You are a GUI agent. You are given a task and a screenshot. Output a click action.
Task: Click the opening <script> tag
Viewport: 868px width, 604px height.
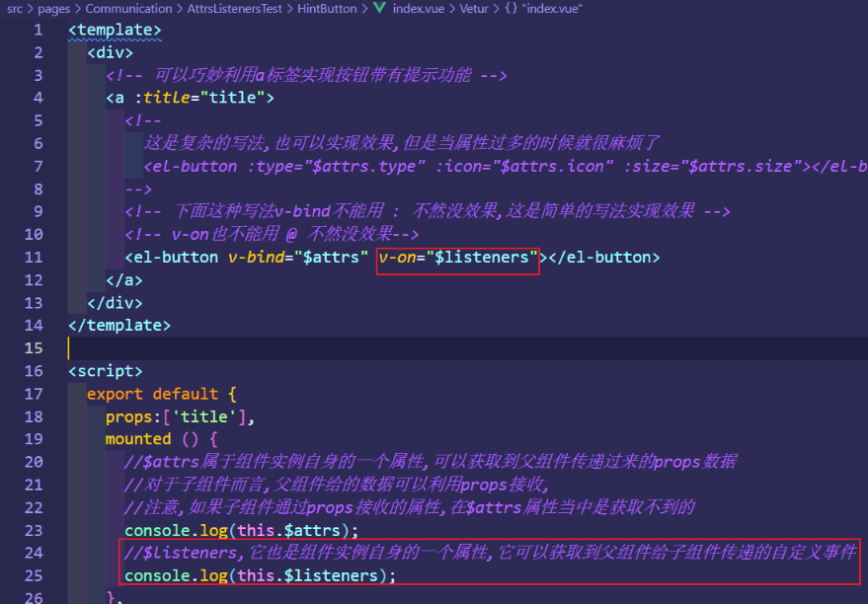[x=106, y=371]
